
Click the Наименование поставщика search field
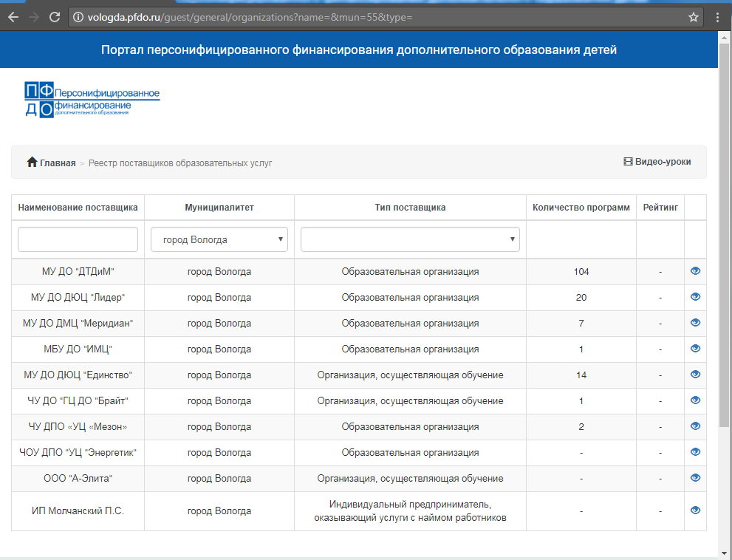tap(78, 239)
